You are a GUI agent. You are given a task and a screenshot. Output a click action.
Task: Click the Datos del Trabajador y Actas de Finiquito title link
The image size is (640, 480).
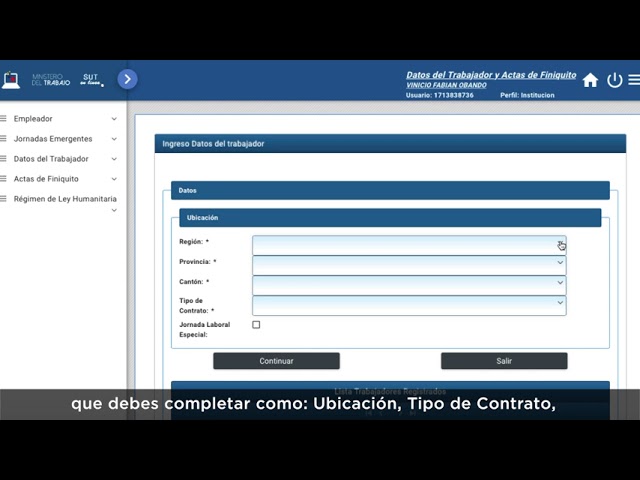[491, 75]
